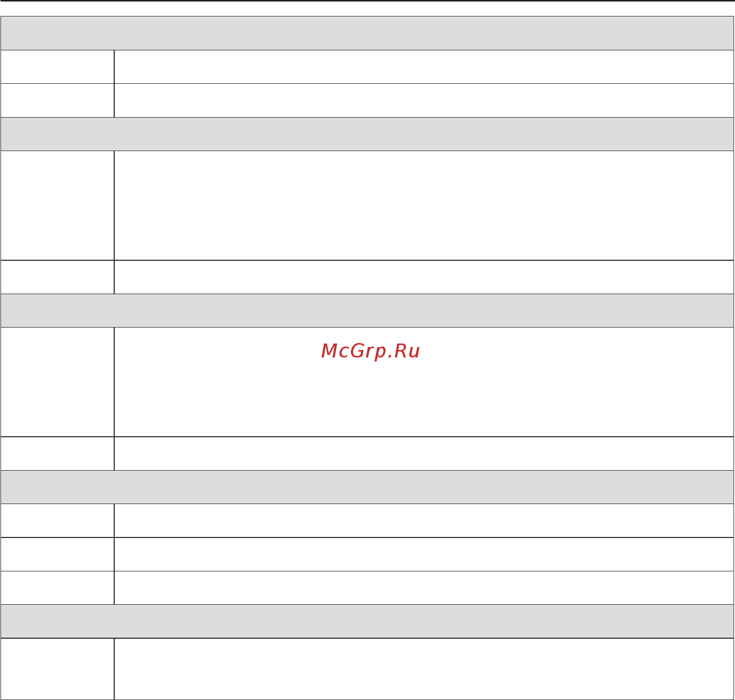Image resolution: width=735 pixels, height=700 pixels.
Task: Click the left cell directly under the fourth gray header
Action: pos(57,521)
